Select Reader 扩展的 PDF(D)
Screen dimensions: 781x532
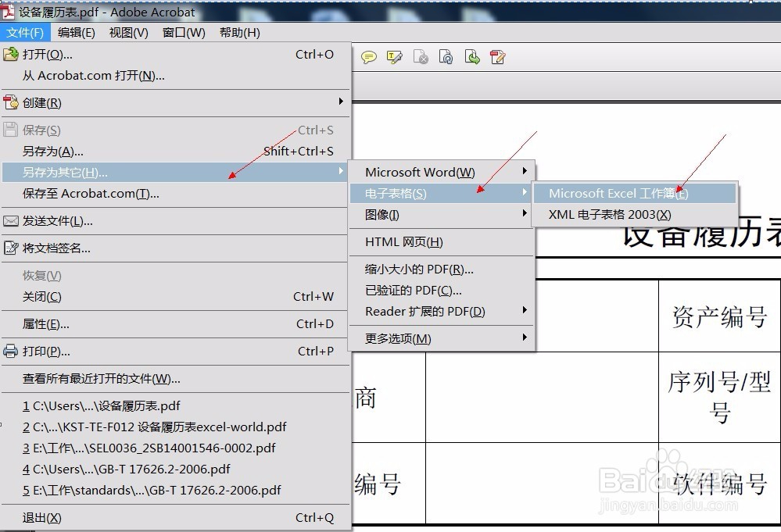[442, 312]
